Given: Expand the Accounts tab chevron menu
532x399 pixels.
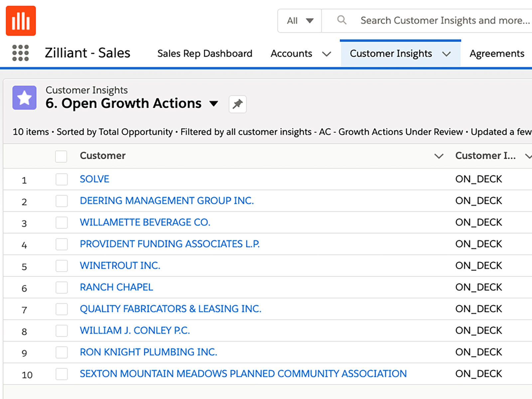Looking at the screenshot, I should 327,54.
